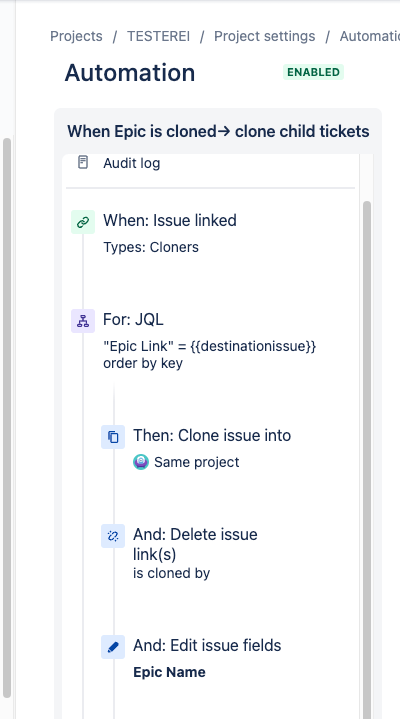Click the Same project avatar icon
The width and height of the screenshot is (400, 719).
(x=141, y=462)
